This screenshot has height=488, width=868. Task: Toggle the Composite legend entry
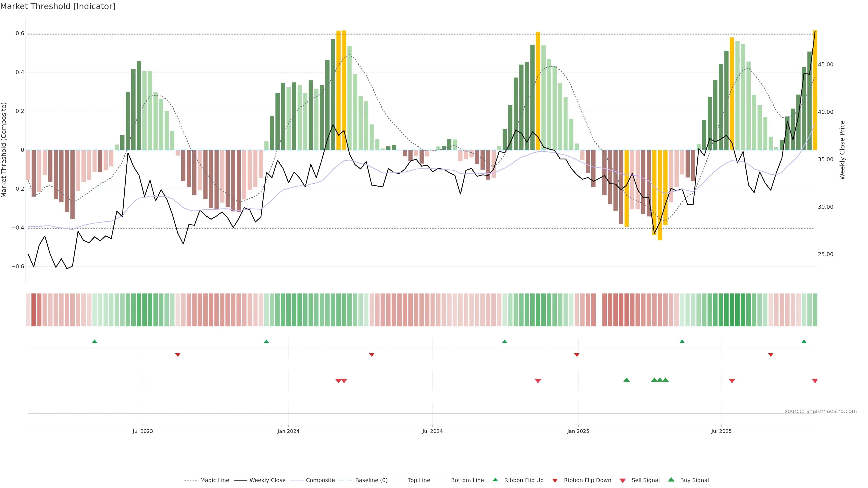click(x=320, y=480)
